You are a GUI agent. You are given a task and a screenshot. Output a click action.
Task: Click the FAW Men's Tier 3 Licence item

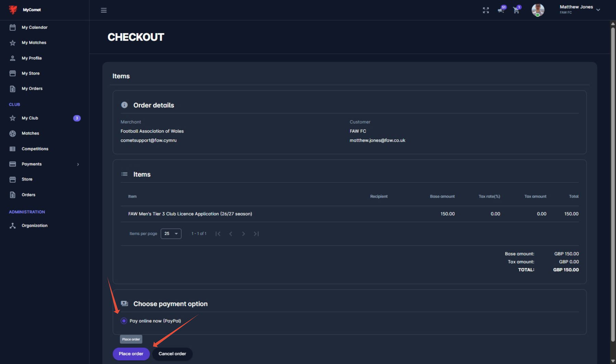tap(190, 214)
